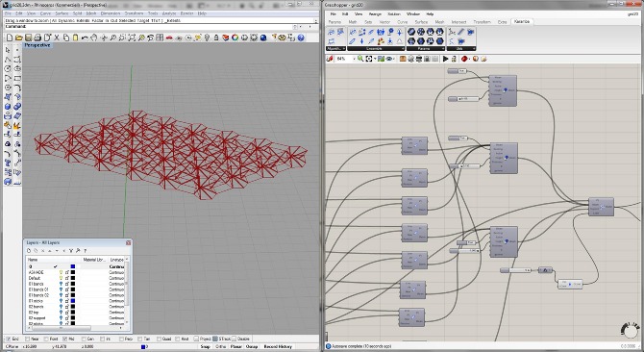Click the Save disk icon in Rhino toolbar

28,38
